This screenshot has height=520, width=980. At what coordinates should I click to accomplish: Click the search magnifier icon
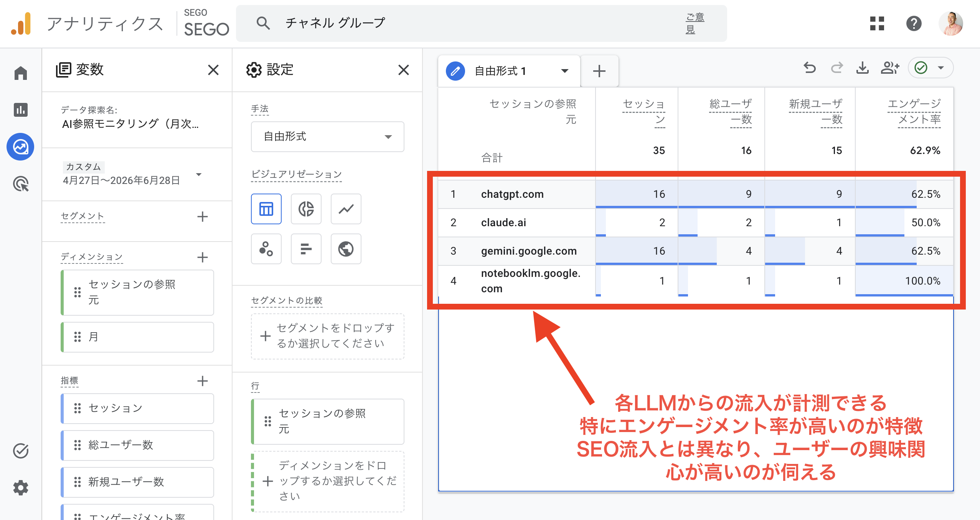[263, 23]
